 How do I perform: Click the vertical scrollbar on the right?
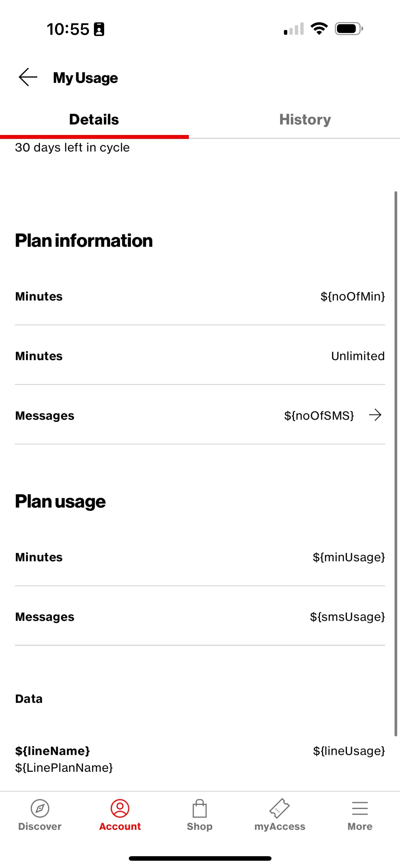point(396,463)
